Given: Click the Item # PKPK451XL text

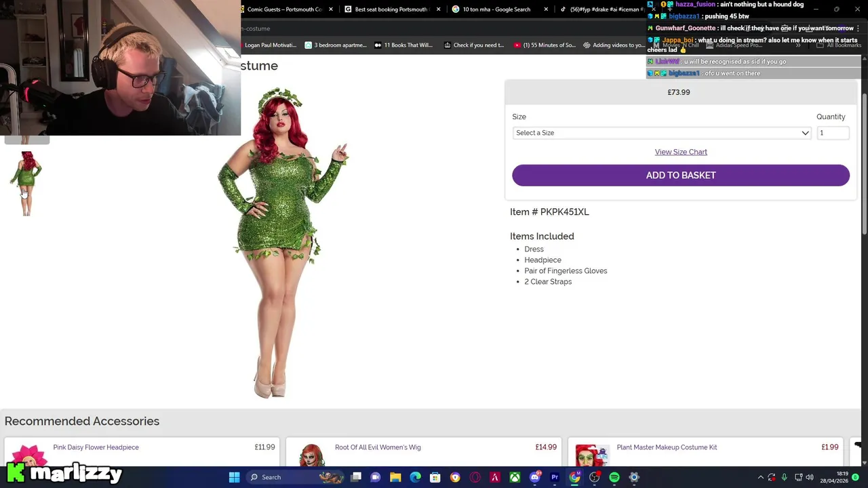Looking at the screenshot, I should (x=549, y=212).
